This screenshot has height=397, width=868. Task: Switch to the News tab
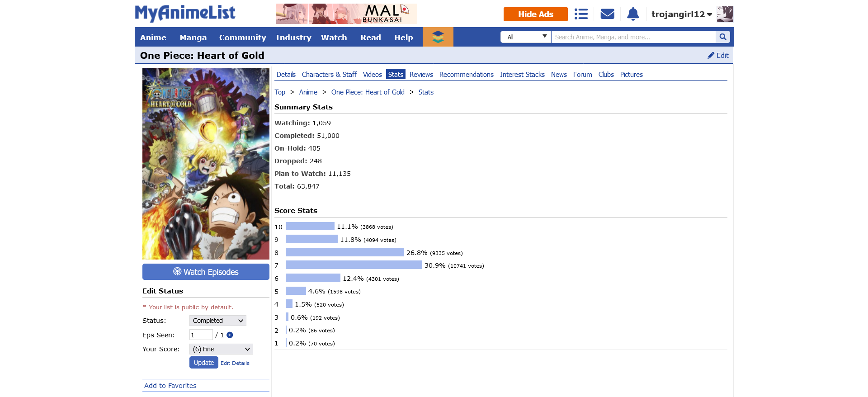tap(559, 75)
